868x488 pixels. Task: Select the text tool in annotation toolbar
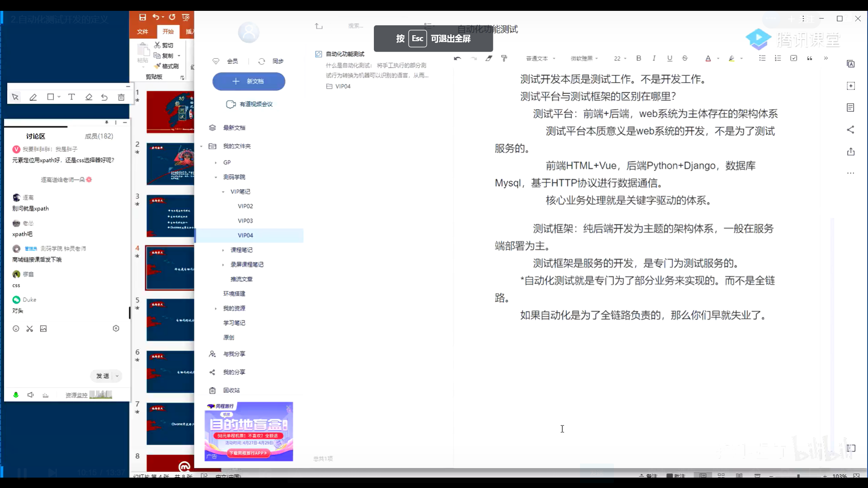71,97
